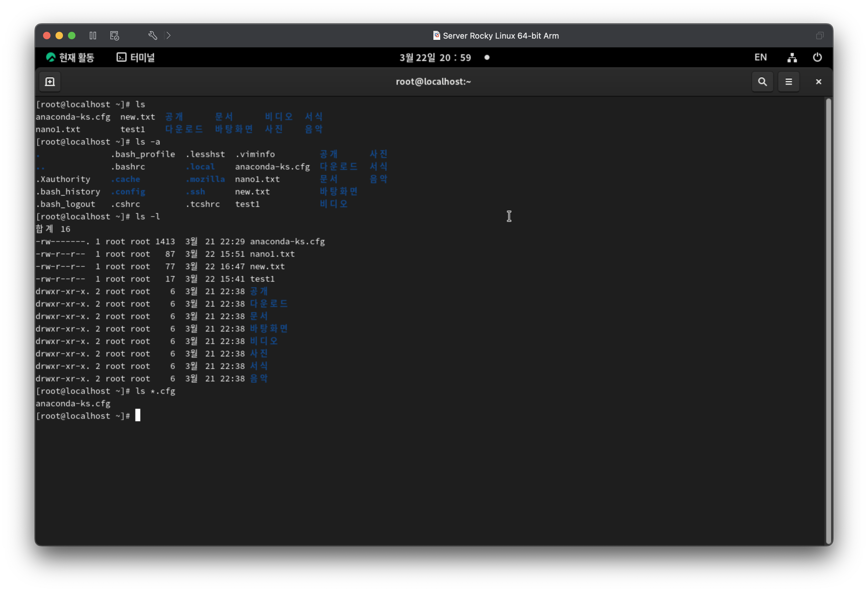Enter VM full screen with the green button
Screen dimensions: 868x592
[72, 36]
